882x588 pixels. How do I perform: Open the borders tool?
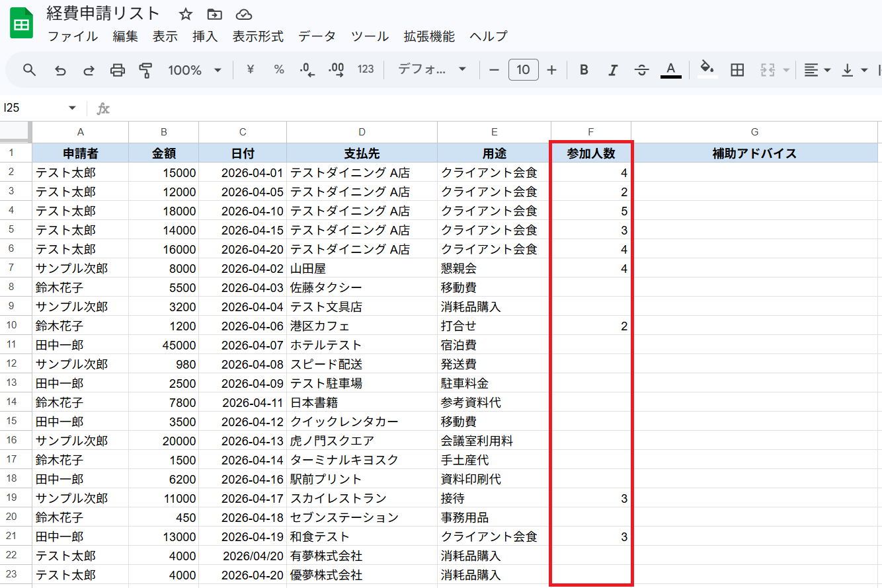pos(737,69)
